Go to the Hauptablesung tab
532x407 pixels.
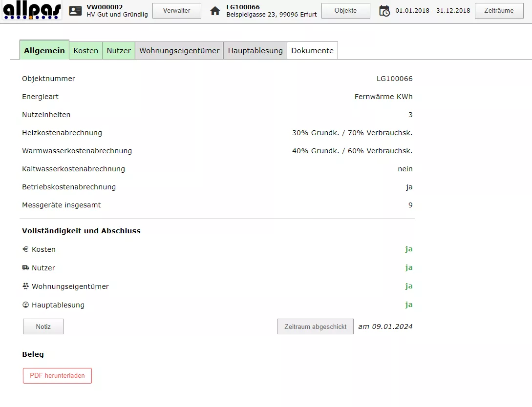pos(255,51)
